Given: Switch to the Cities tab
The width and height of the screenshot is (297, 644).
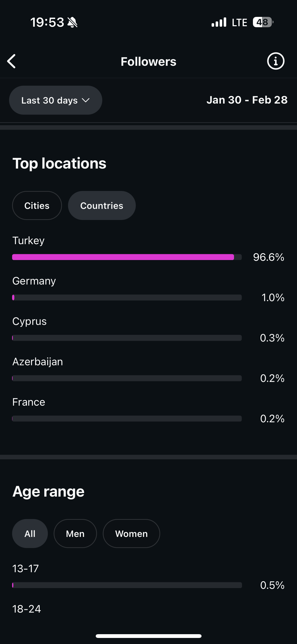Looking at the screenshot, I should click(x=37, y=206).
